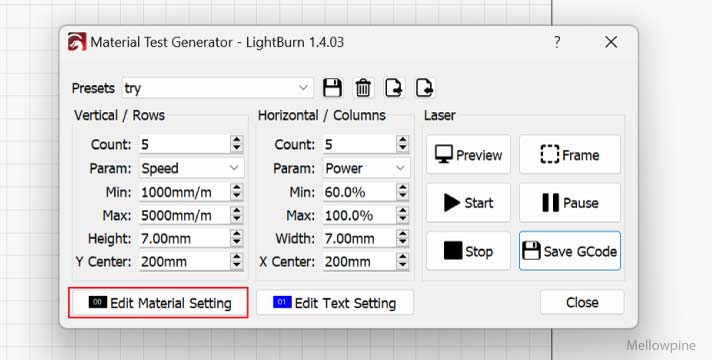Click the Height field showing 7.00mm
712x360 pixels.
pos(184,238)
